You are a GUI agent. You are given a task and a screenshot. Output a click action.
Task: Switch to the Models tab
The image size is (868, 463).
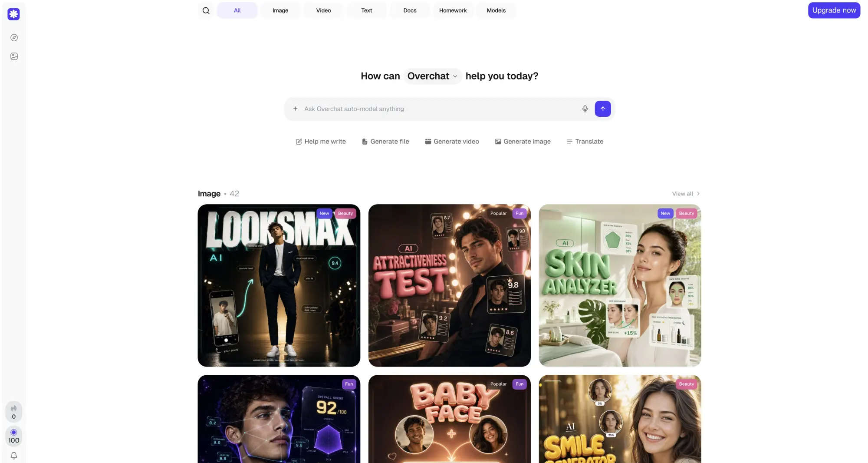(496, 10)
